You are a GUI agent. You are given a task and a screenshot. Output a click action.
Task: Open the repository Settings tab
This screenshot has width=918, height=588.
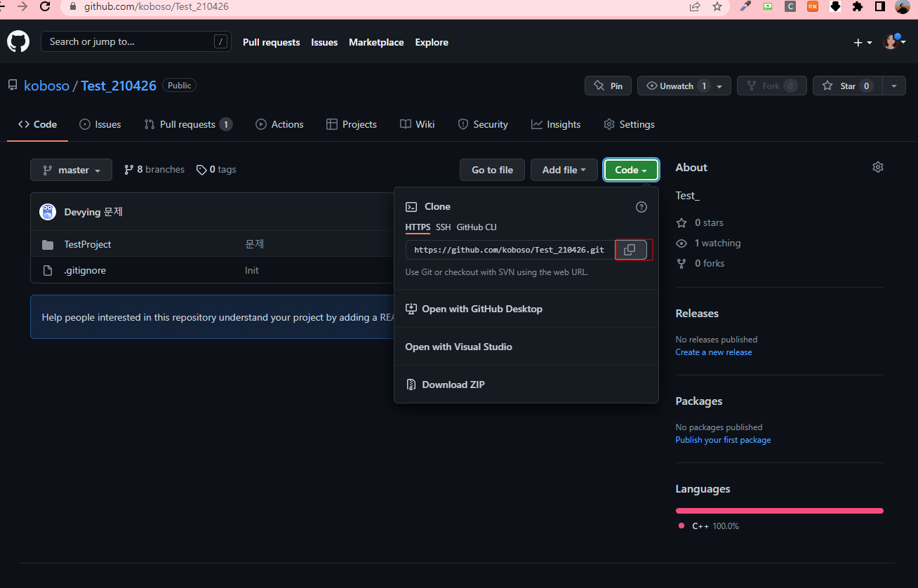coord(629,124)
